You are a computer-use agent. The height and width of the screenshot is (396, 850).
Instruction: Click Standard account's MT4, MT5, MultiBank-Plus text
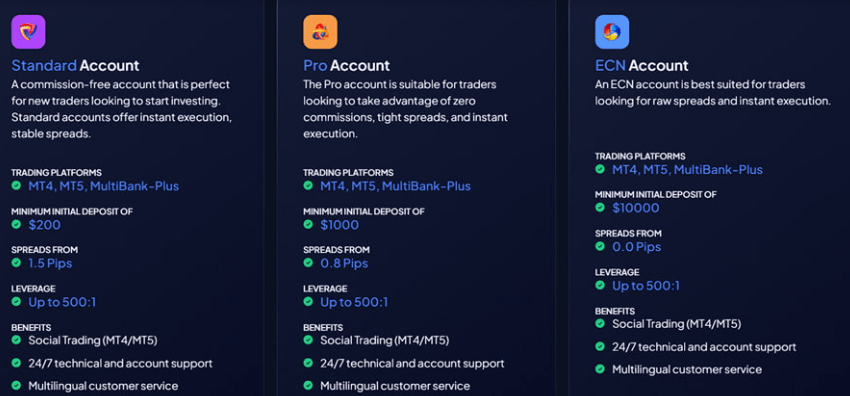tap(104, 186)
